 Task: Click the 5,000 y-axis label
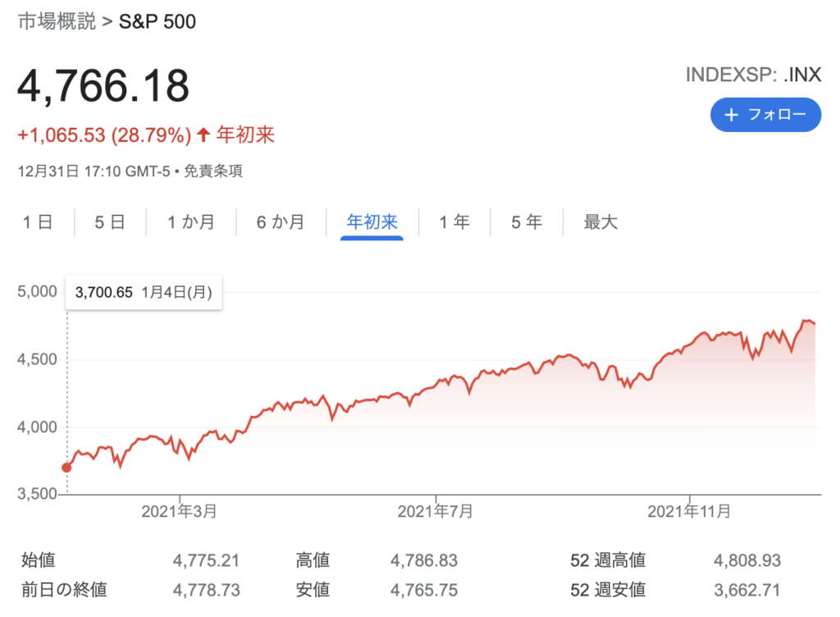pos(37,291)
